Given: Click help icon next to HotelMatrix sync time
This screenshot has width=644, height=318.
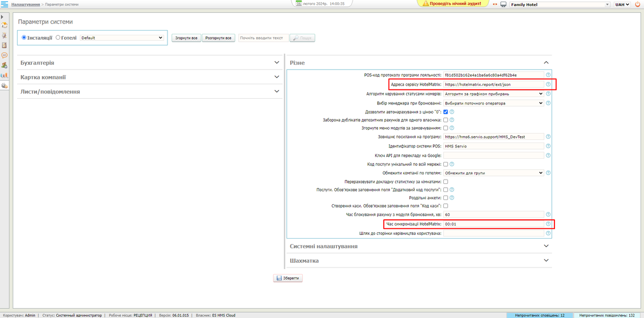Looking at the screenshot, I should 548,224.
